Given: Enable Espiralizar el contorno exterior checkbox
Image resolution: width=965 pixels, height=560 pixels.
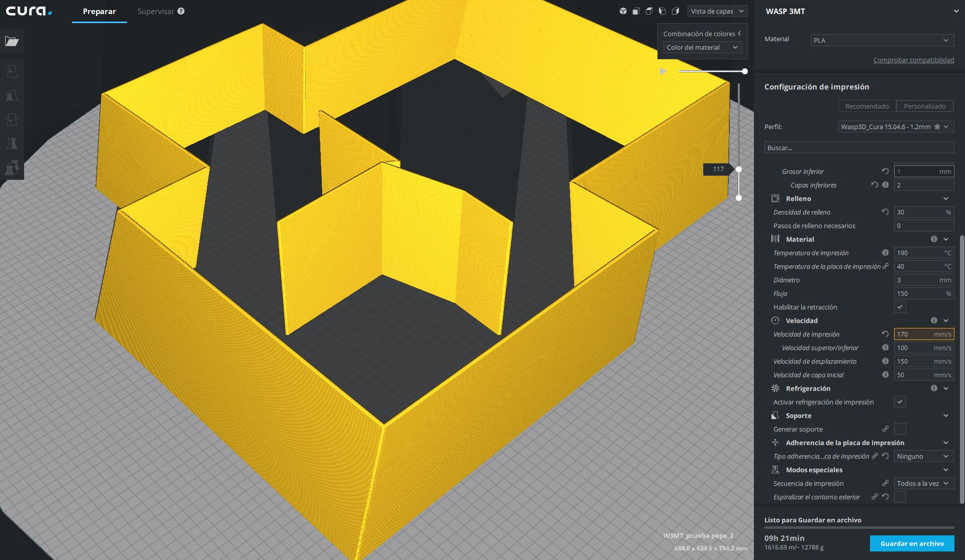Looking at the screenshot, I should pyautogui.click(x=900, y=497).
